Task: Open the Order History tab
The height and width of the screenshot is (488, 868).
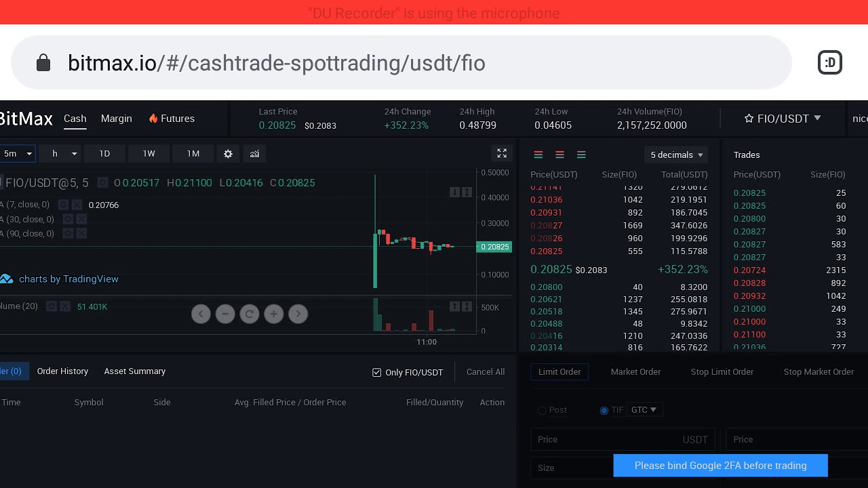Action: [62, 371]
